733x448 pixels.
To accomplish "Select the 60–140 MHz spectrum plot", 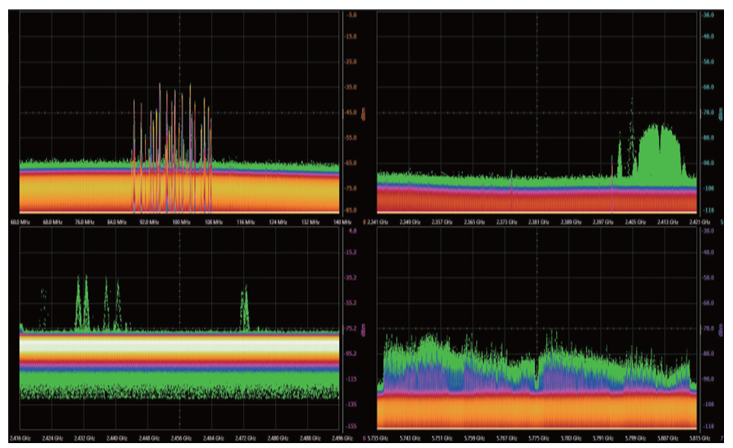I will point(180,112).
